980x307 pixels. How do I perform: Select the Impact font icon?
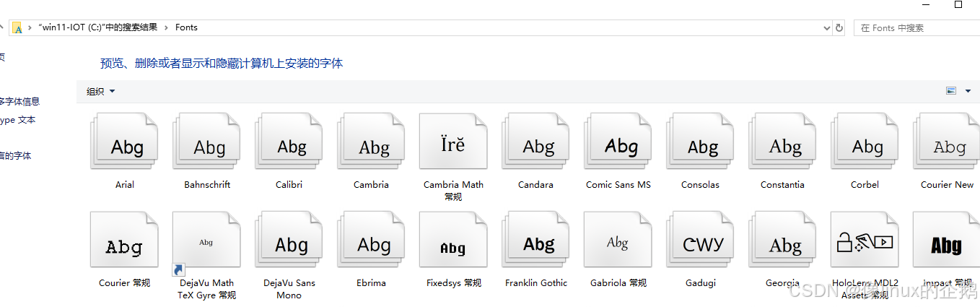(x=946, y=240)
